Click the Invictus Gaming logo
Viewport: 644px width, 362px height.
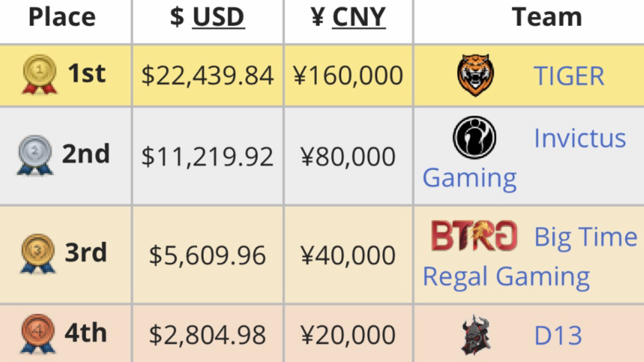[x=475, y=138]
